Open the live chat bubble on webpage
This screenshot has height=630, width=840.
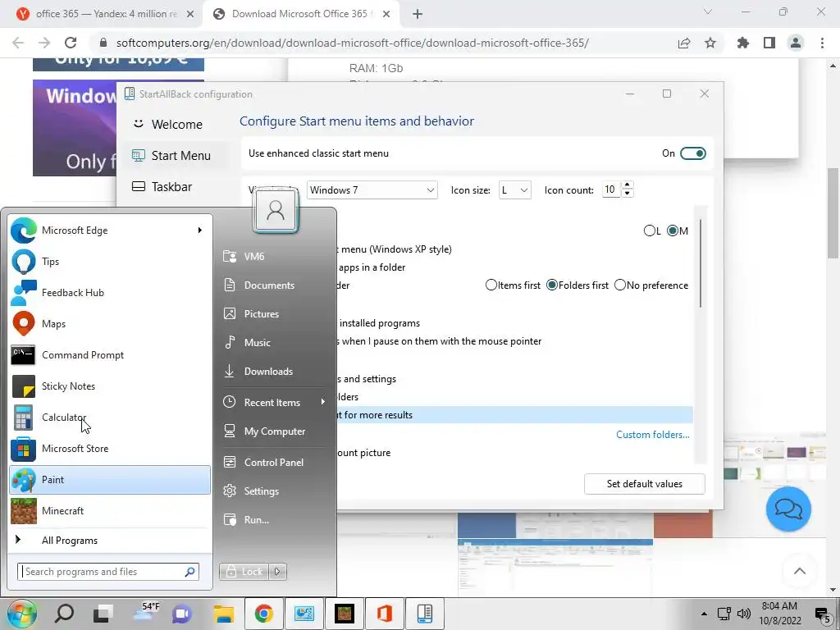click(x=788, y=509)
